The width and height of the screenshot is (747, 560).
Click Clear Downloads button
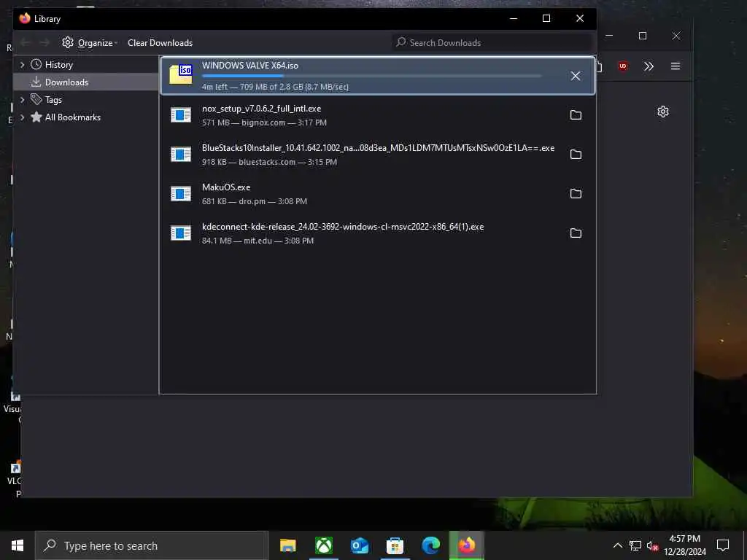[160, 43]
